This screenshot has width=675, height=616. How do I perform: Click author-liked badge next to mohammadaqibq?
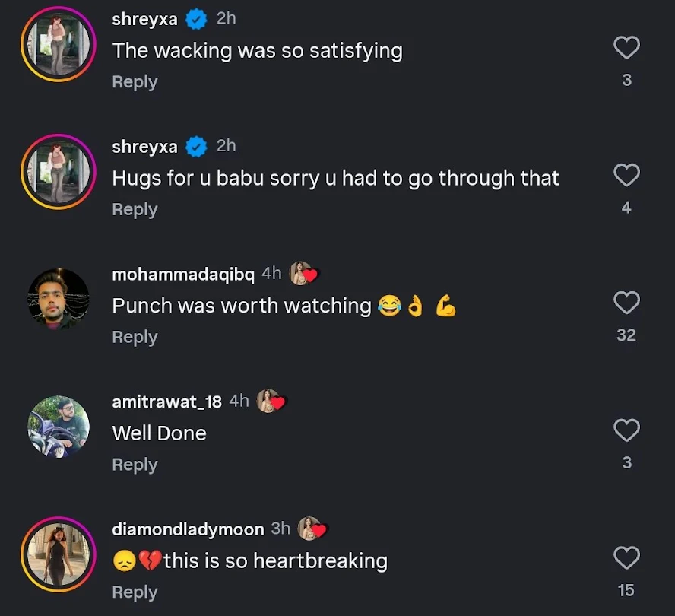coord(303,274)
